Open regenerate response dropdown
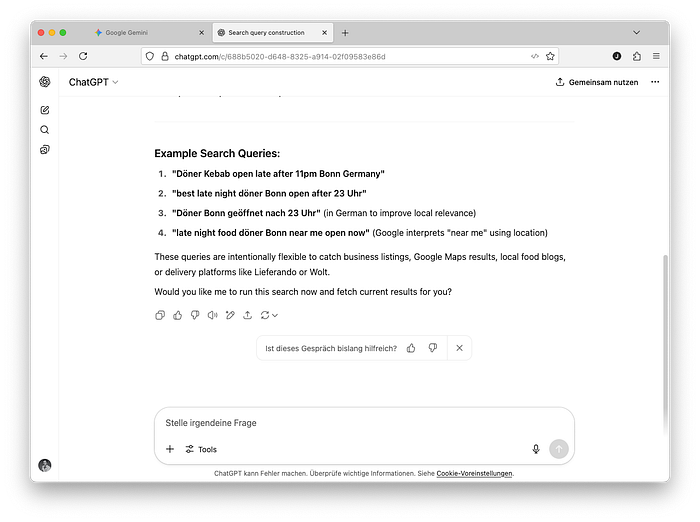The width and height of the screenshot is (700, 522). (x=269, y=315)
